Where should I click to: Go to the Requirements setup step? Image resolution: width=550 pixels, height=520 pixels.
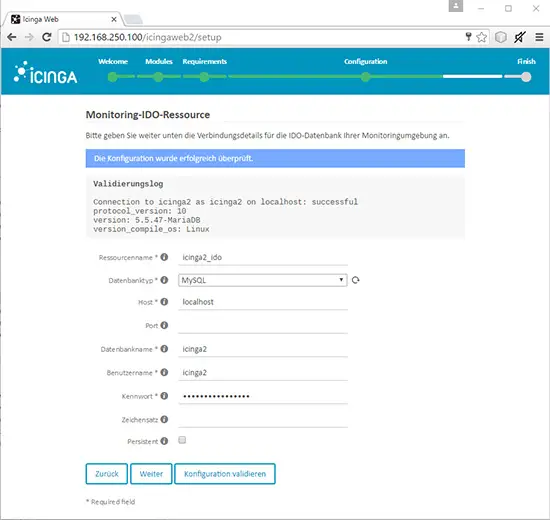coord(204,61)
